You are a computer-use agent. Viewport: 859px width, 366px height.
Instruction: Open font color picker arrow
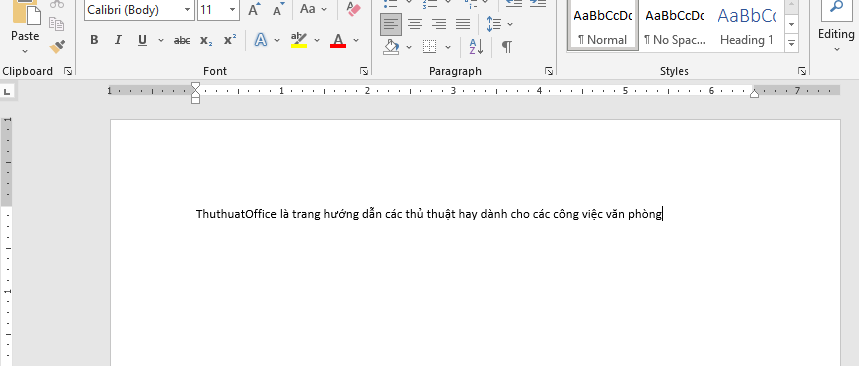356,40
